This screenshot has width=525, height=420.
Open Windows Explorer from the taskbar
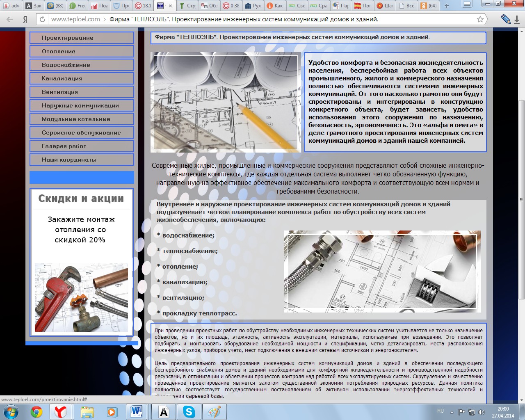[87, 412]
